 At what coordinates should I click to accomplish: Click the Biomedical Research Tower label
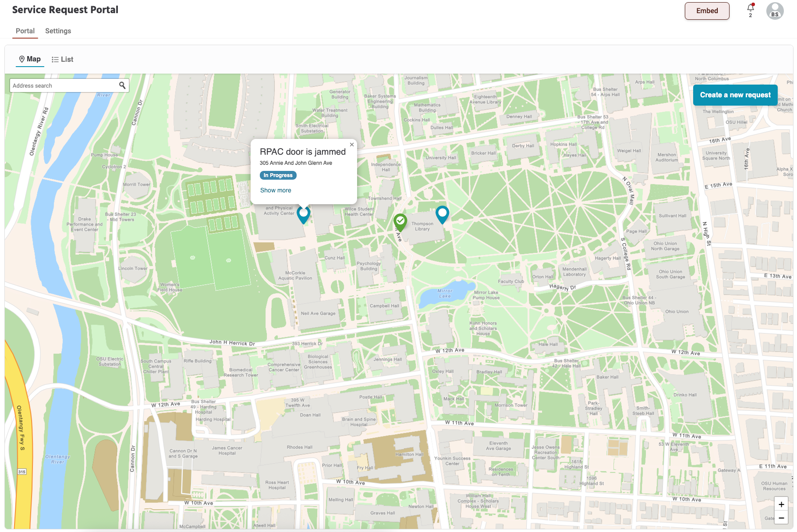(241, 372)
